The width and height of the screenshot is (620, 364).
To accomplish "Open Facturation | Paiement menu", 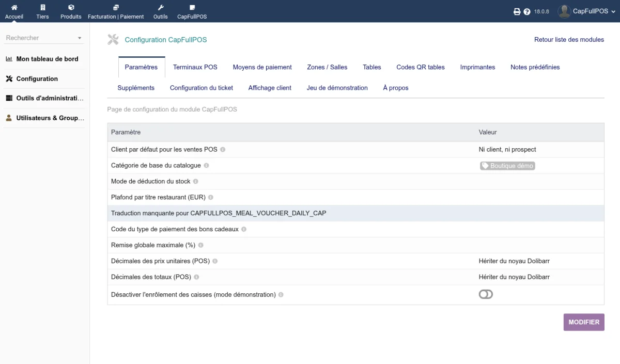I will [x=116, y=11].
